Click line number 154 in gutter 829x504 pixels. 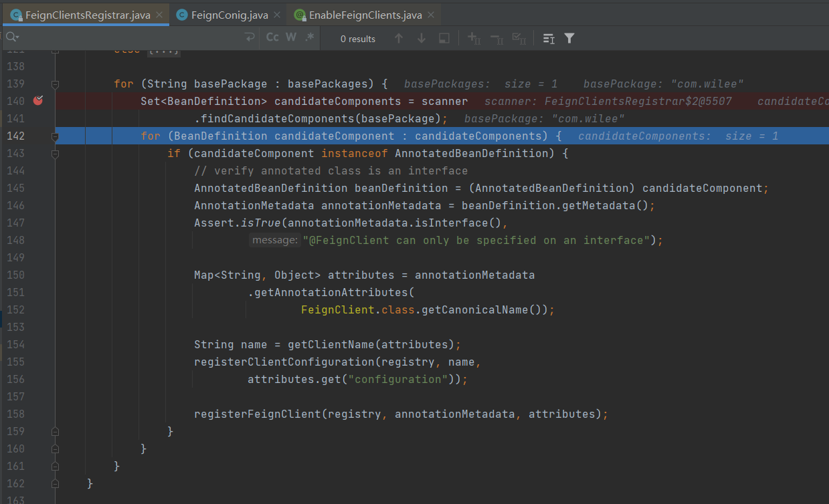pos(15,344)
